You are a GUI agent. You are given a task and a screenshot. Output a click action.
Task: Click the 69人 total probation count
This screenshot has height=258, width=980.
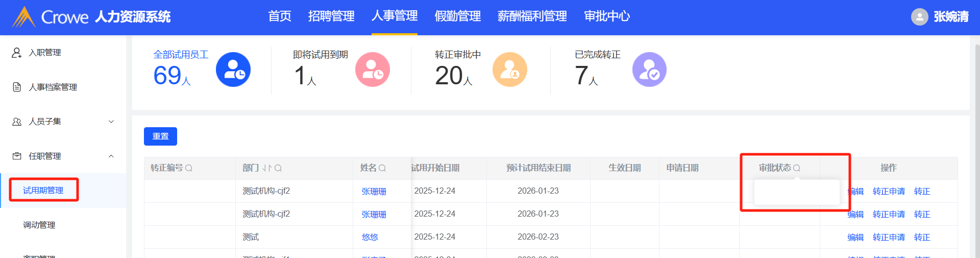point(172,75)
